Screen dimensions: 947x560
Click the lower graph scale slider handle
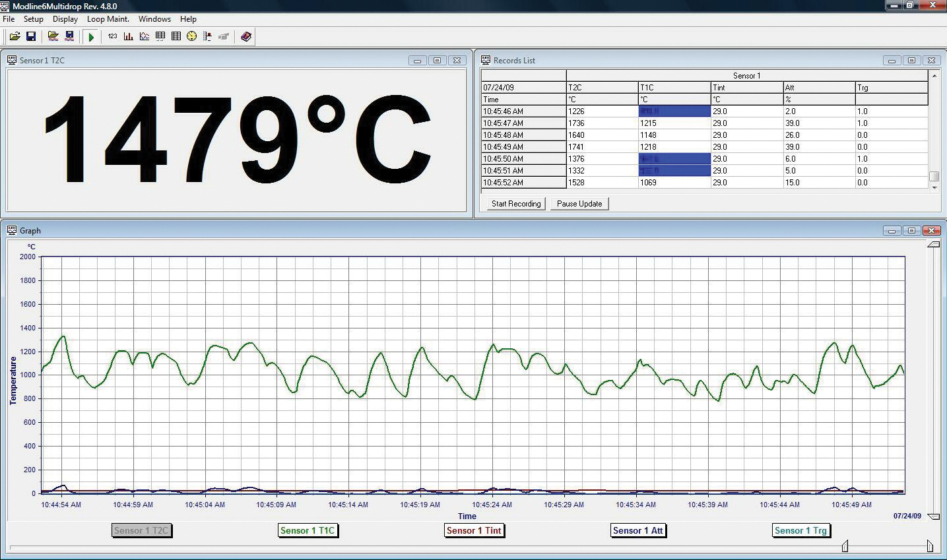click(x=933, y=516)
